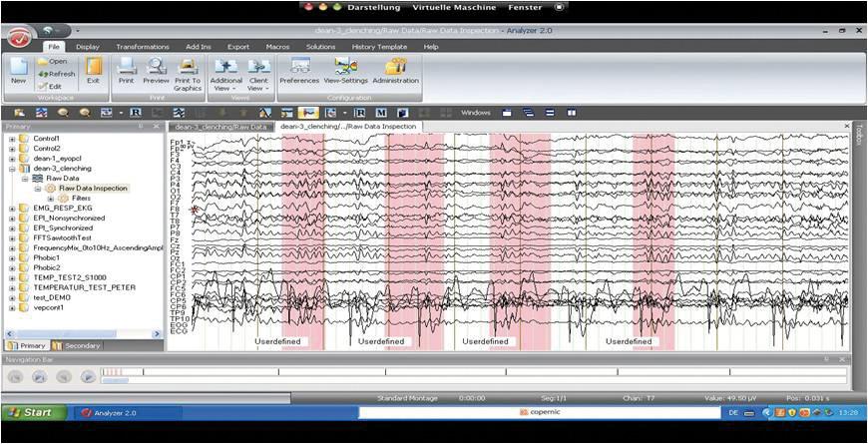This screenshot has width=868, height=444.
Task: Click the Windows Start button
Action: [35, 412]
